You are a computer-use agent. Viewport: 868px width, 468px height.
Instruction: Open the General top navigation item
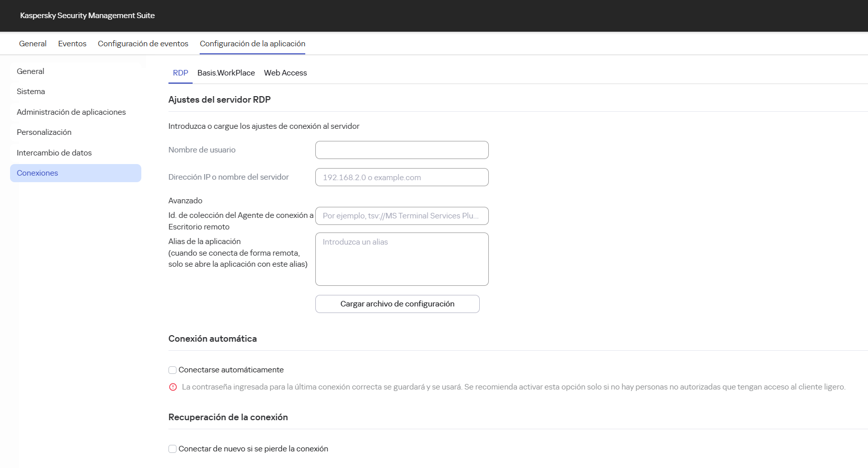32,44
